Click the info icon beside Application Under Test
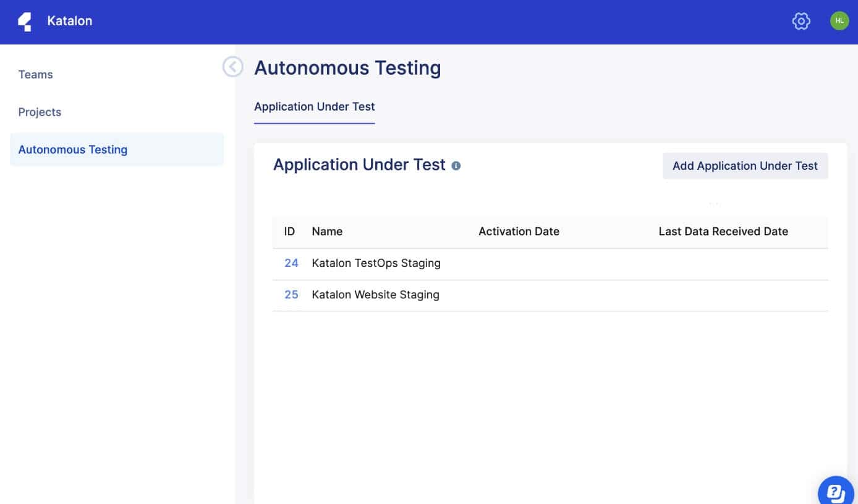 click(456, 166)
